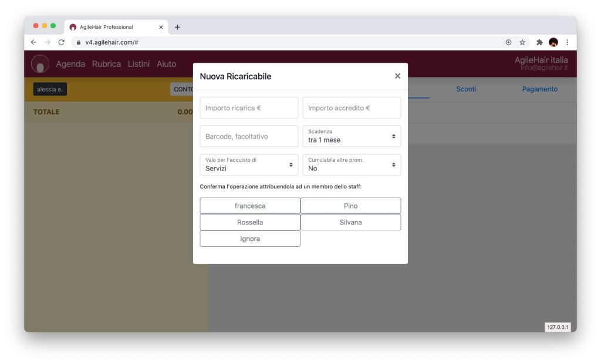Click the browser back arrow

click(x=33, y=42)
